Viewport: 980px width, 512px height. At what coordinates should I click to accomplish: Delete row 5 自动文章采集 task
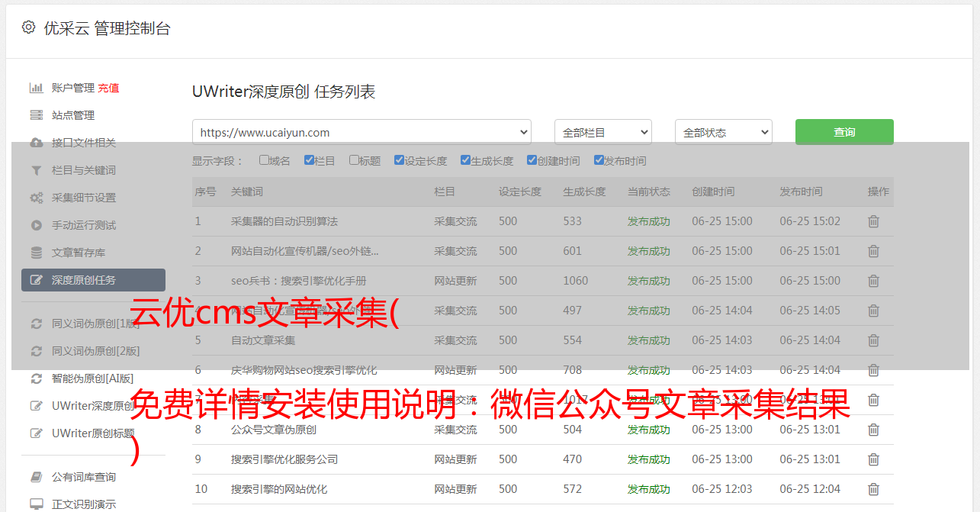point(874,340)
